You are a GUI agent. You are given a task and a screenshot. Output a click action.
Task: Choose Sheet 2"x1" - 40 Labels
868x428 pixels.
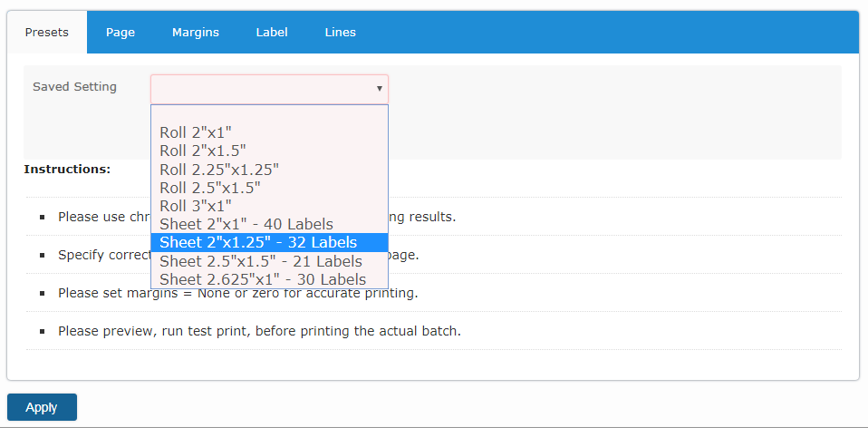pyautogui.click(x=270, y=224)
